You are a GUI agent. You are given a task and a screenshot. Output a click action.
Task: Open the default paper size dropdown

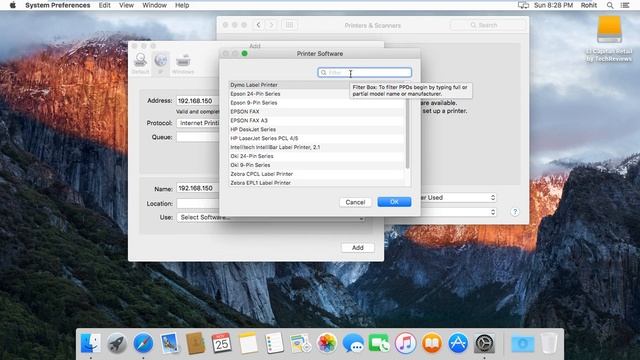coord(458,212)
